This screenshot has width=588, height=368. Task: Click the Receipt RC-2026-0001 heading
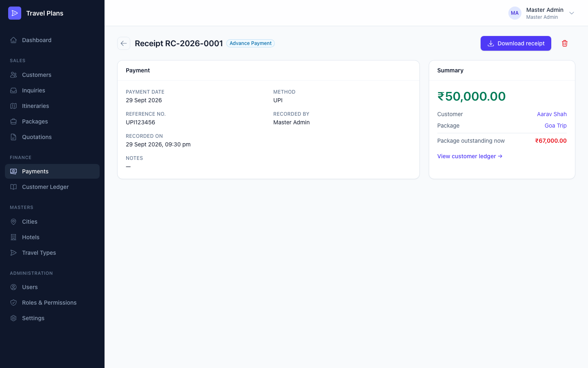pos(179,43)
